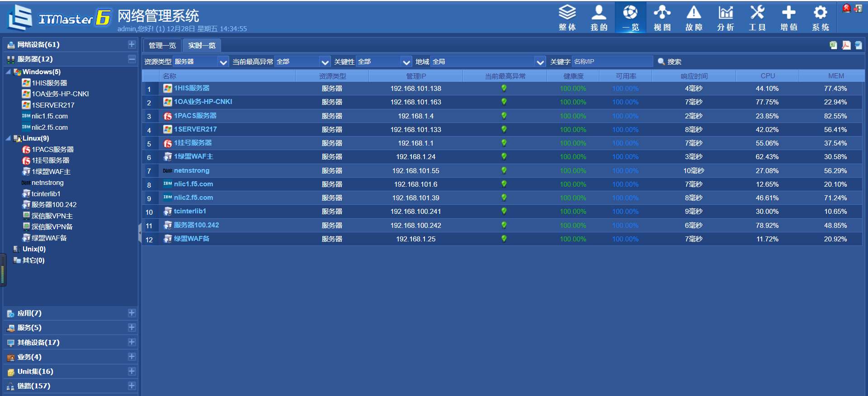Screen dimensions: 868x396
Task: Expand the 服务(5) panel
Action: (x=132, y=327)
